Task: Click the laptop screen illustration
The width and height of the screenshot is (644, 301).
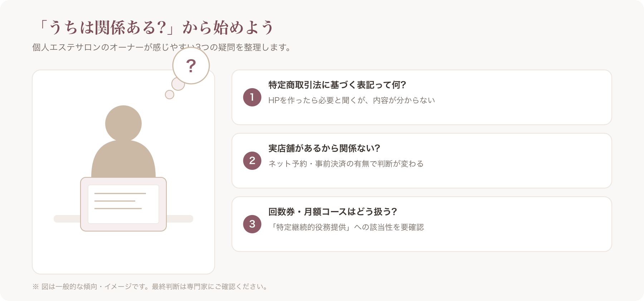Action: pos(123,204)
